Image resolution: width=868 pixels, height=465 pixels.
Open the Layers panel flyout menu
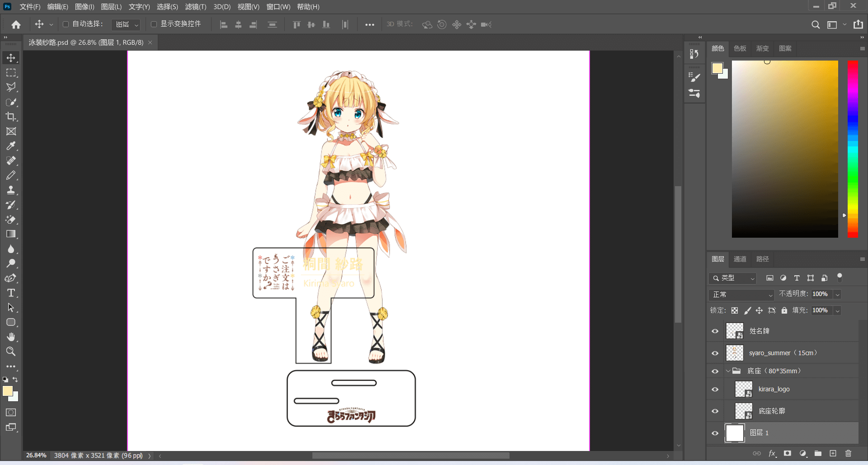tap(862, 259)
